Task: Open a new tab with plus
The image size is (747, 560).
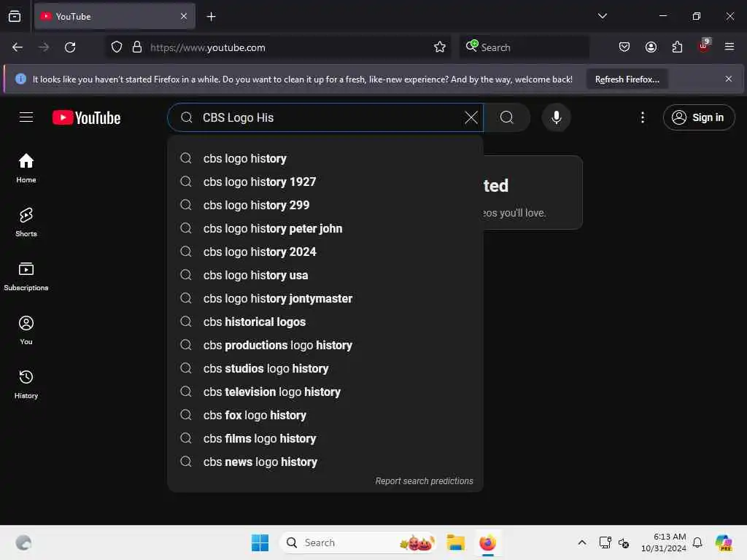Action: [x=211, y=17]
